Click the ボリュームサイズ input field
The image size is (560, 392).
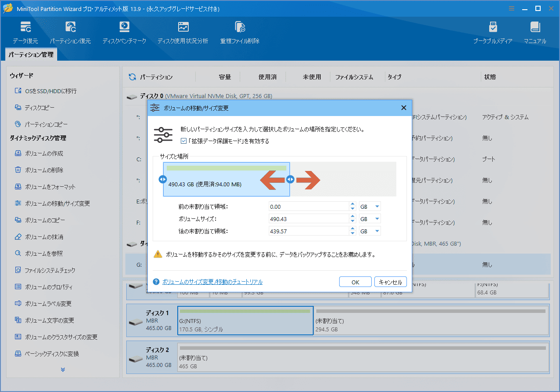click(309, 219)
